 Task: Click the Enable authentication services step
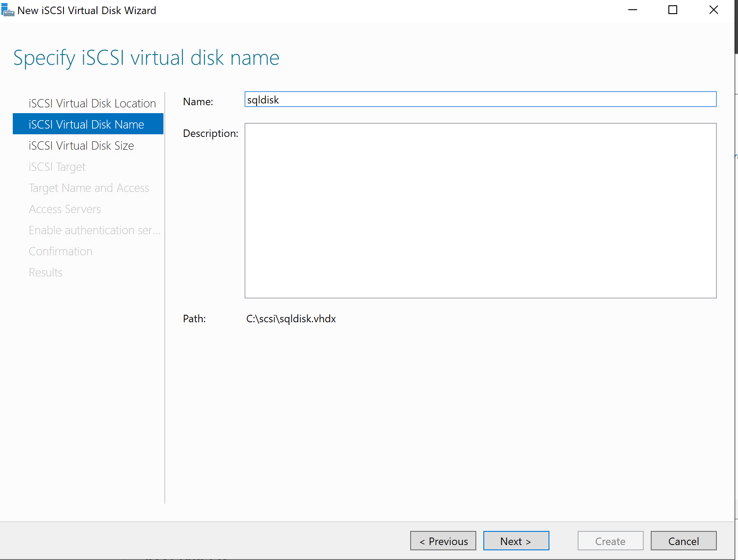[94, 230]
